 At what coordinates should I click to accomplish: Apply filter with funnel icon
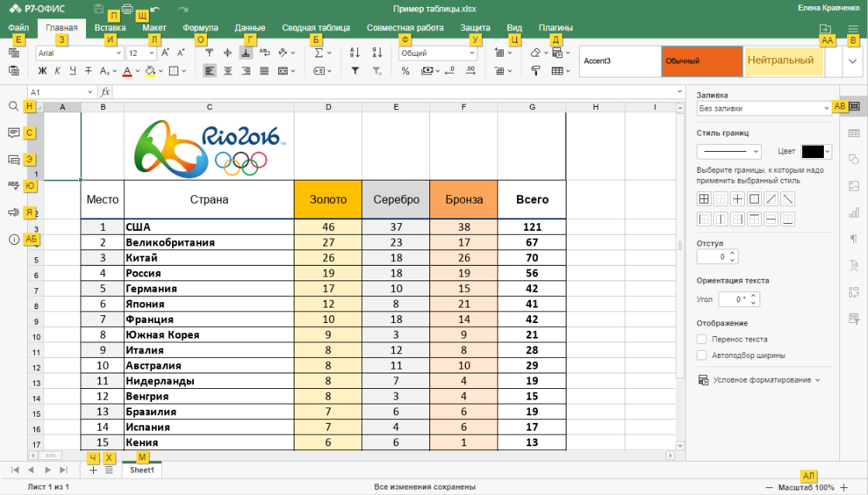click(x=355, y=70)
